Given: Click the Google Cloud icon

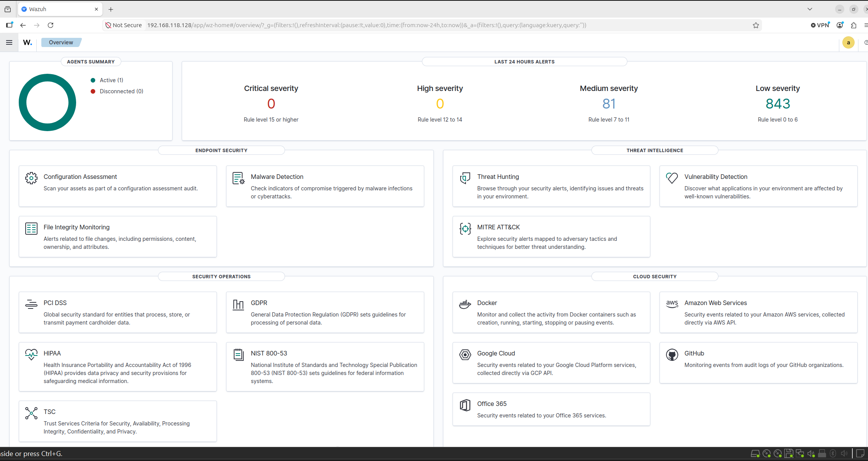Looking at the screenshot, I should [x=465, y=354].
